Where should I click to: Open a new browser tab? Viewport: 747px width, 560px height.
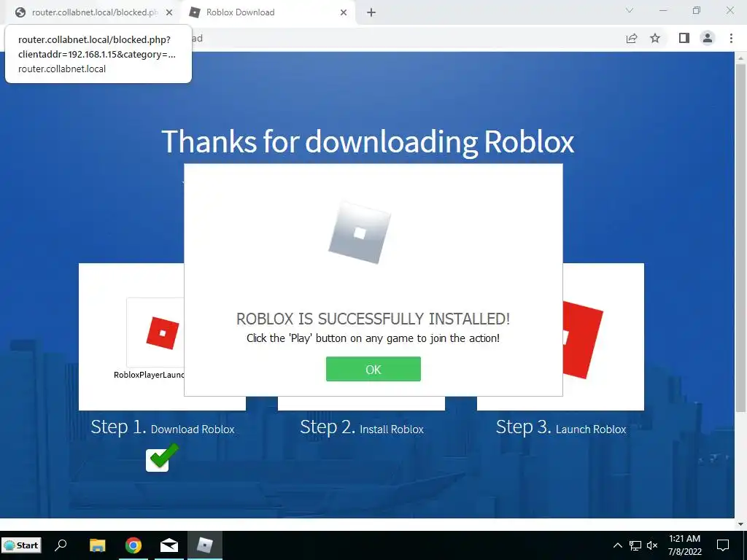pyautogui.click(x=371, y=12)
